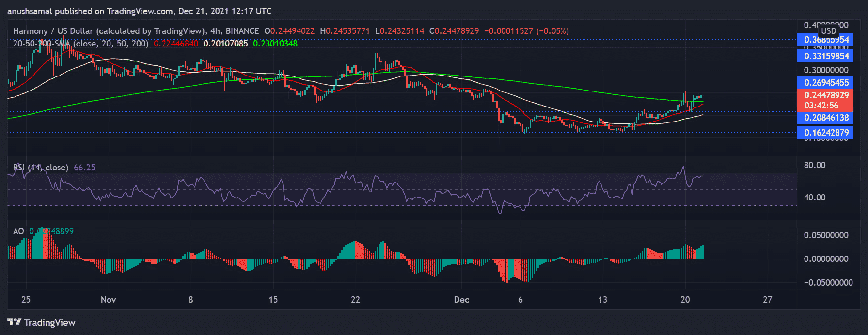Click the AO indicator label
This screenshot has width=868, height=335.
(18, 231)
